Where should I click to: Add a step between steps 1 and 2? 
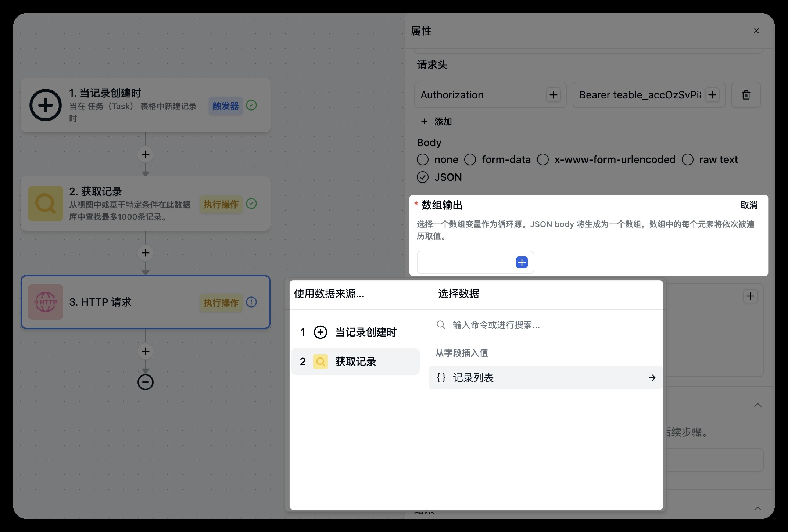146,154
